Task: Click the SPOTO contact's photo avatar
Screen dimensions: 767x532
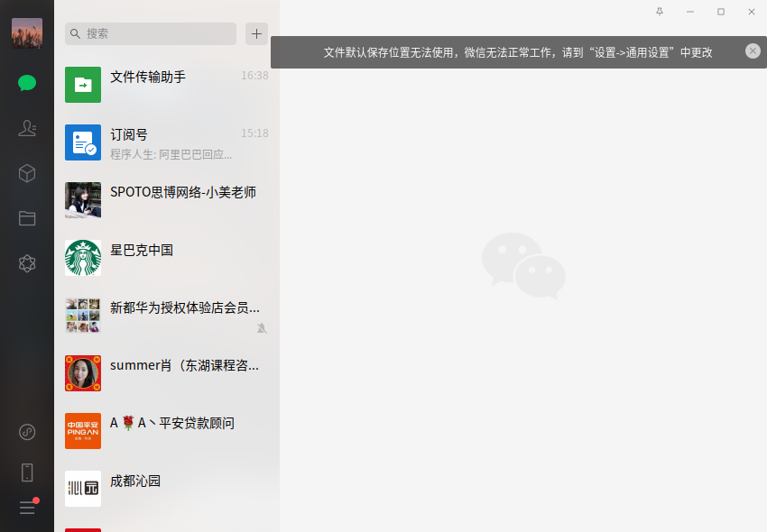Action: 83,200
